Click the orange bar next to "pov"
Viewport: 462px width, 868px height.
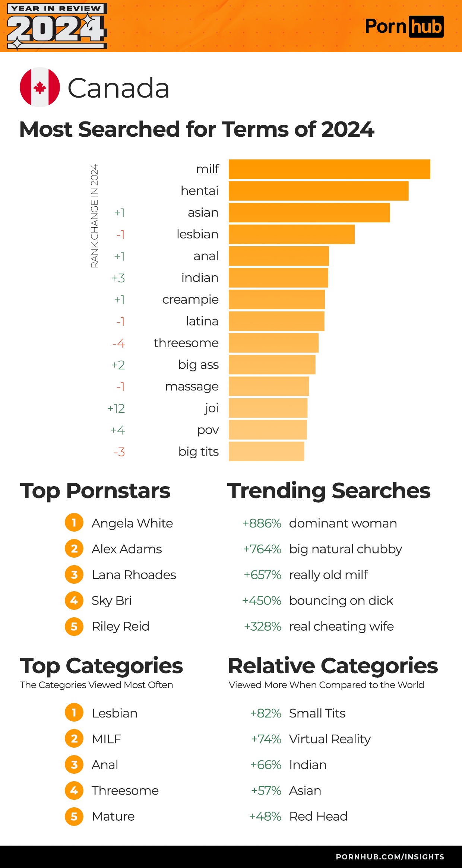click(268, 430)
